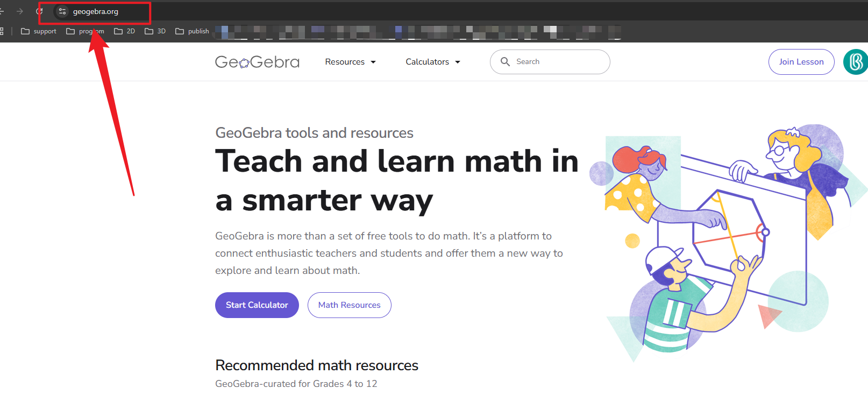Click the Join Lesson button
868x395 pixels.
801,62
